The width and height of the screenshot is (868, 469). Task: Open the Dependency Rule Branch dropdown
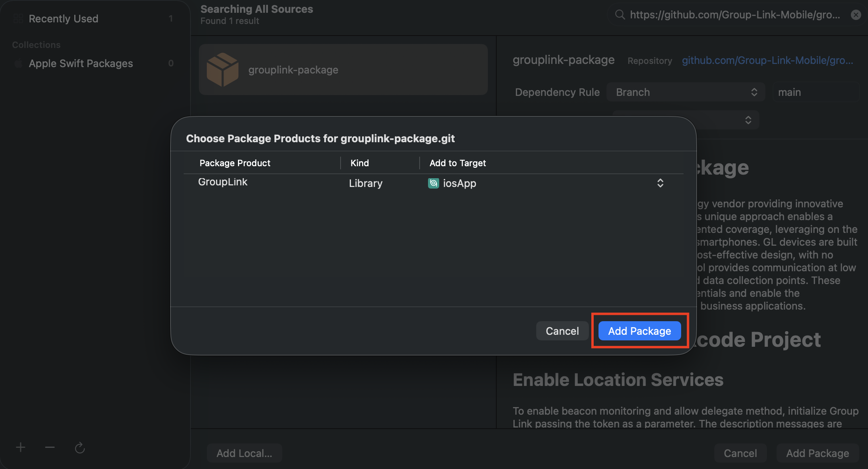(x=686, y=92)
